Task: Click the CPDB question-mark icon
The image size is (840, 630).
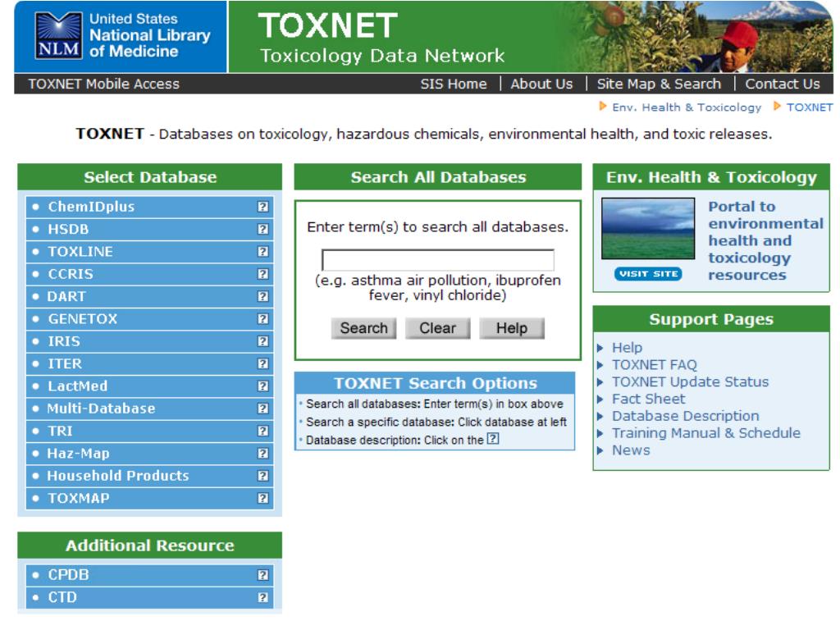Action: (x=262, y=575)
